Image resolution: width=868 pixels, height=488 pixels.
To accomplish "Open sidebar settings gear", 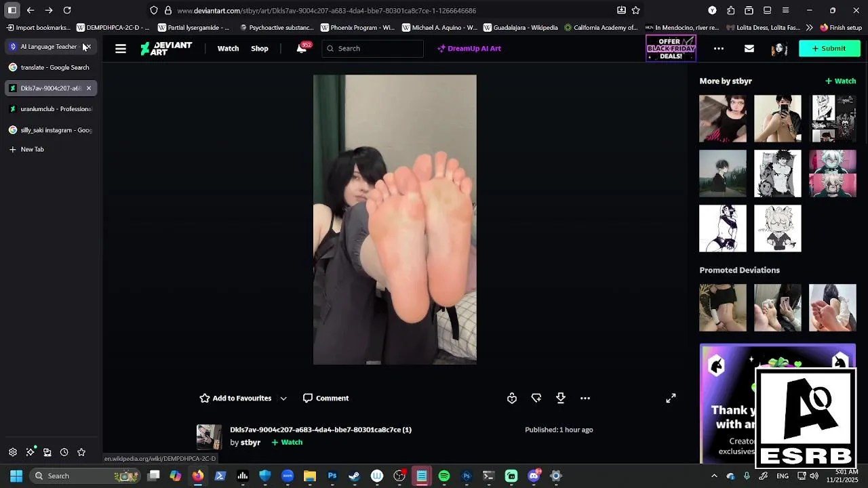I will 13,452.
